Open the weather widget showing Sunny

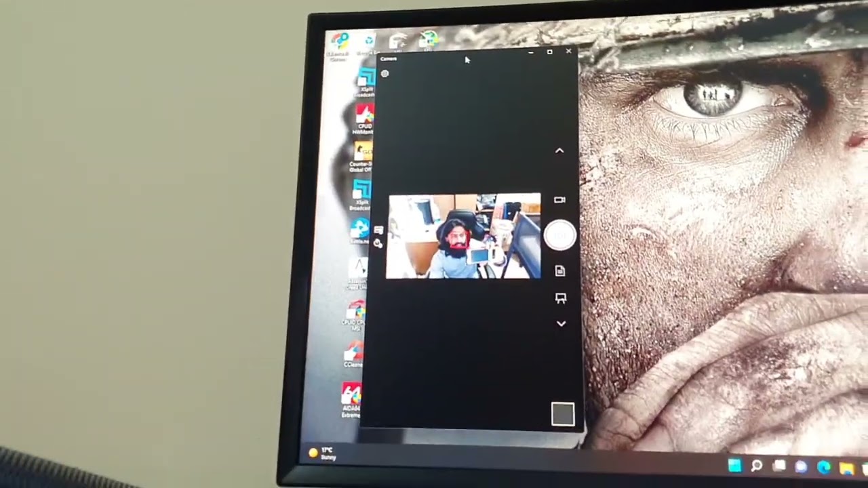(x=323, y=453)
